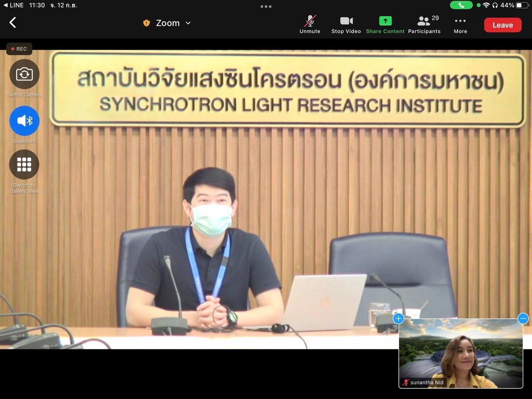Viewport: 532px width, 399px height.
Task: Tap the battery status icon
Action: click(x=522, y=5)
